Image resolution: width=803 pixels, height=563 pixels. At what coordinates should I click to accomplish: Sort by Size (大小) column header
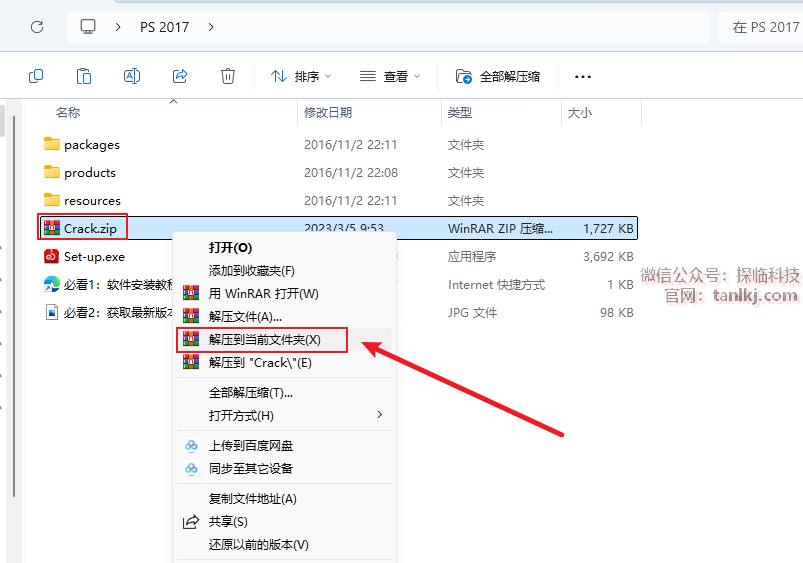pos(580,113)
